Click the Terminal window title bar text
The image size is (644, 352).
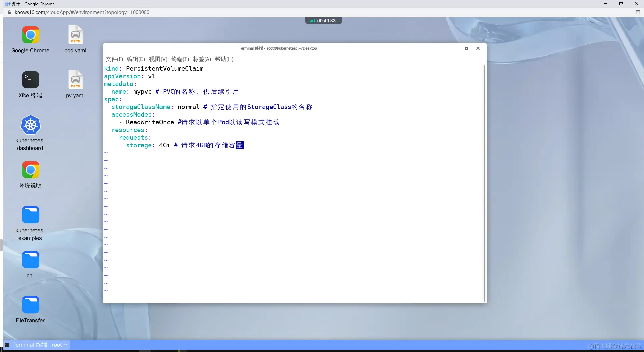click(x=278, y=48)
